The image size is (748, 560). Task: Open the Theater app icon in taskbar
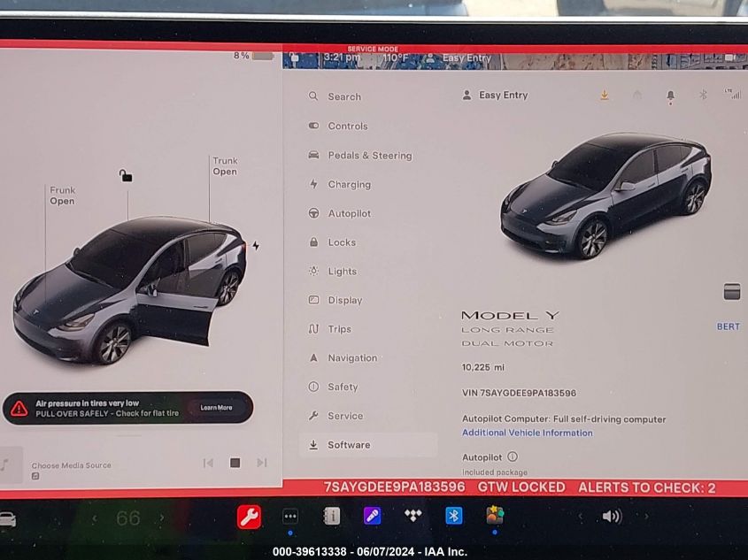click(331, 516)
